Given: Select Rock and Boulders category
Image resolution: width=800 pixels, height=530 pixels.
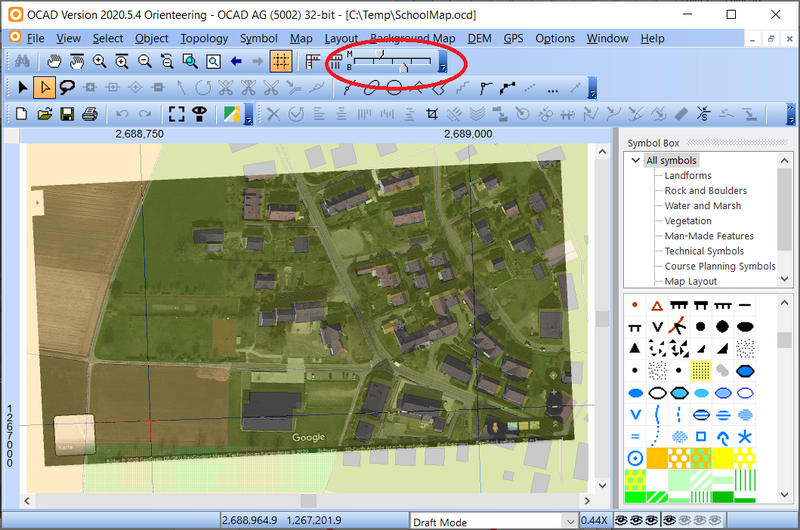Looking at the screenshot, I should pyautogui.click(x=706, y=191).
